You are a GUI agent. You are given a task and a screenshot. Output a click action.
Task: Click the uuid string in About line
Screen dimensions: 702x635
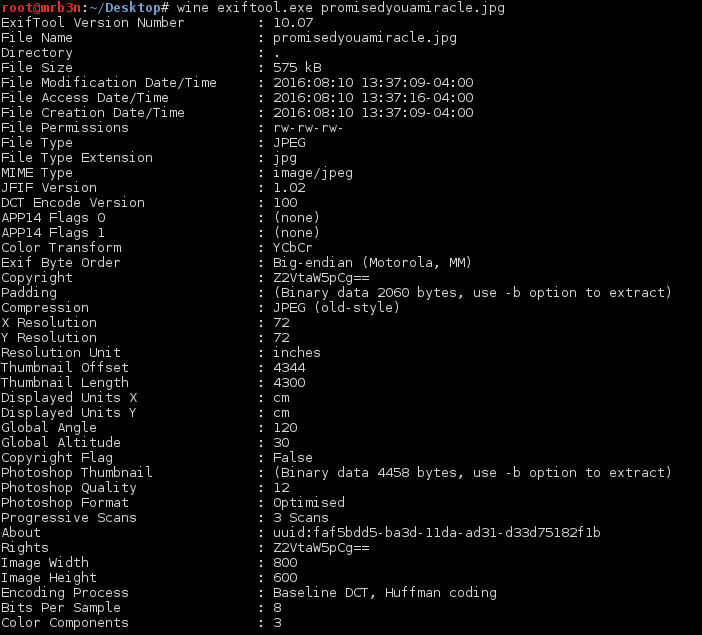(437, 532)
